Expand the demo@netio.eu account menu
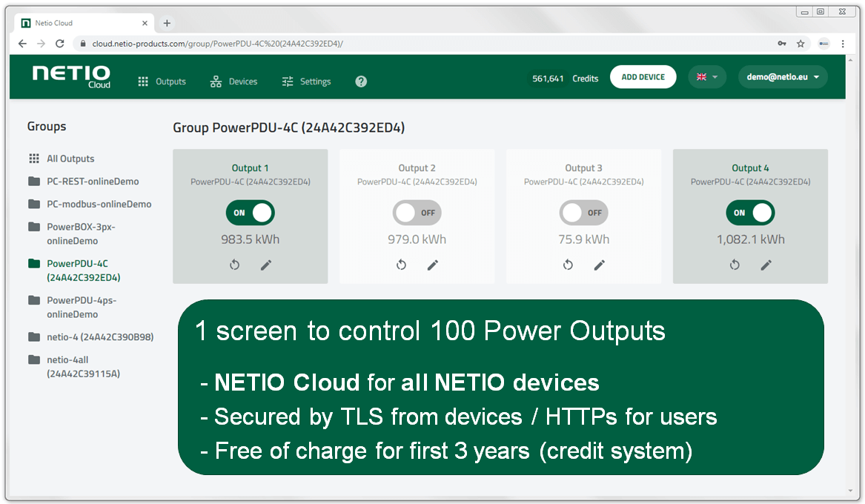 [783, 77]
